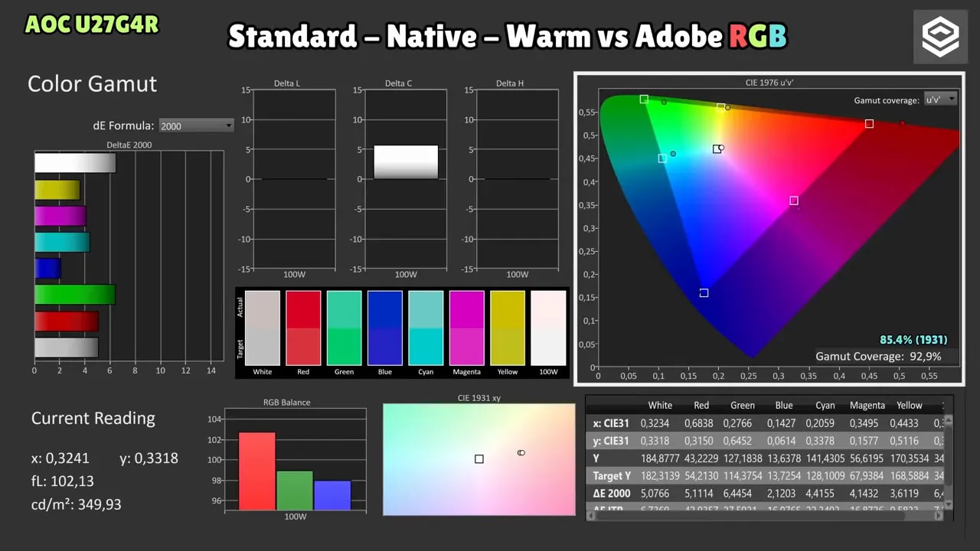Viewport: 980px width, 551px height.
Task: Click the Yellow column header in data table
Action: click(910, 406)
